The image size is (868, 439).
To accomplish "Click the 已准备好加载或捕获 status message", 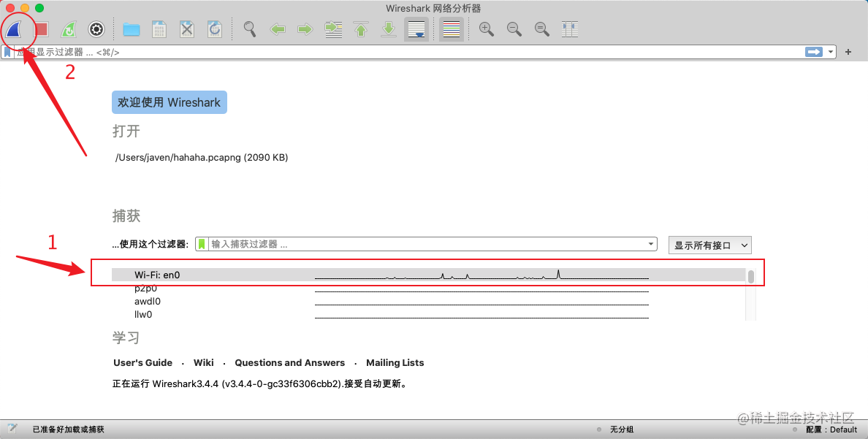I will point(68,429).
